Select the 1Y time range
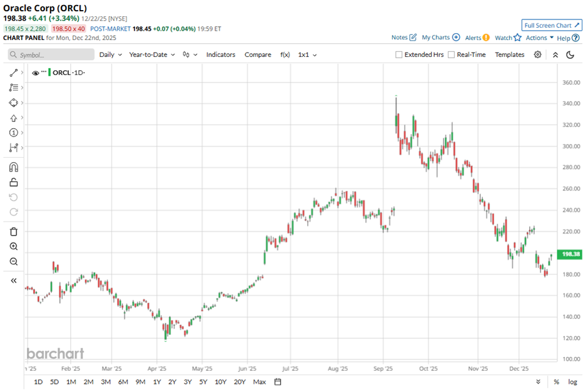 157,382
